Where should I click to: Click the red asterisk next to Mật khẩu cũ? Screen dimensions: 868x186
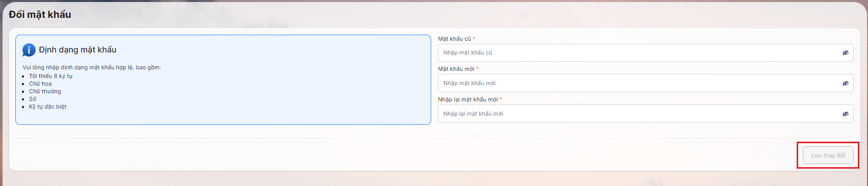point(474,39)
